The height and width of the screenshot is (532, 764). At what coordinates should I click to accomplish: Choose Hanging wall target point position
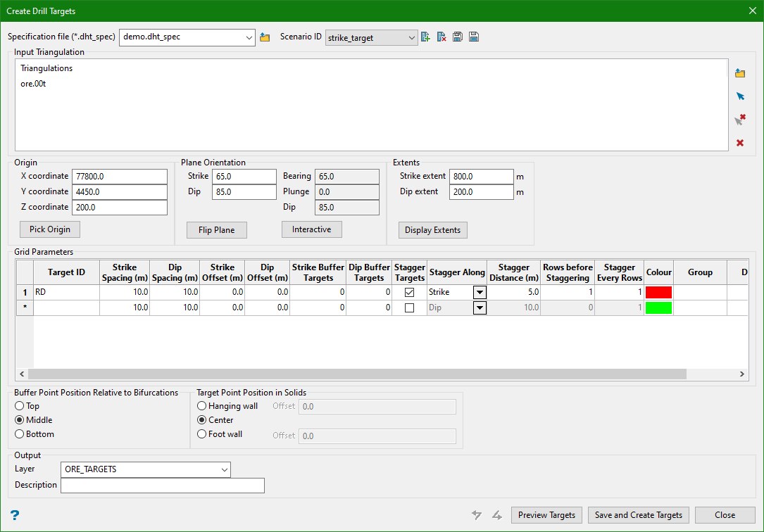click(202, 406)
